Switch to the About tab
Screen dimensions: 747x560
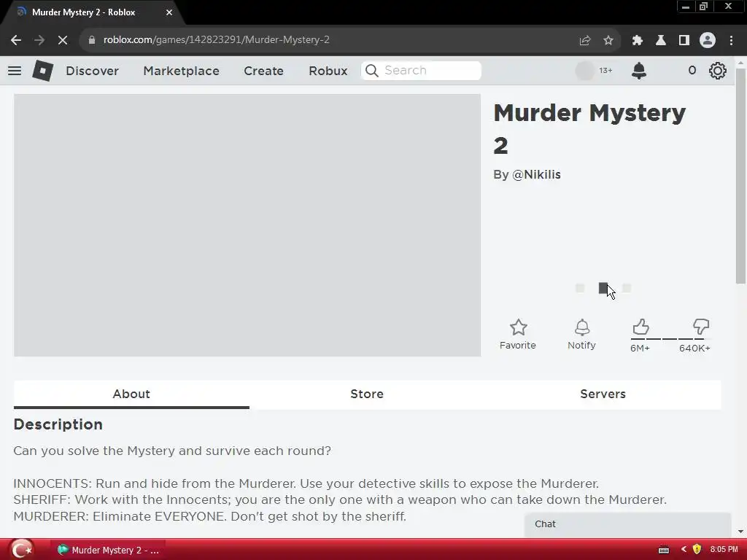[x=131, y=394]
